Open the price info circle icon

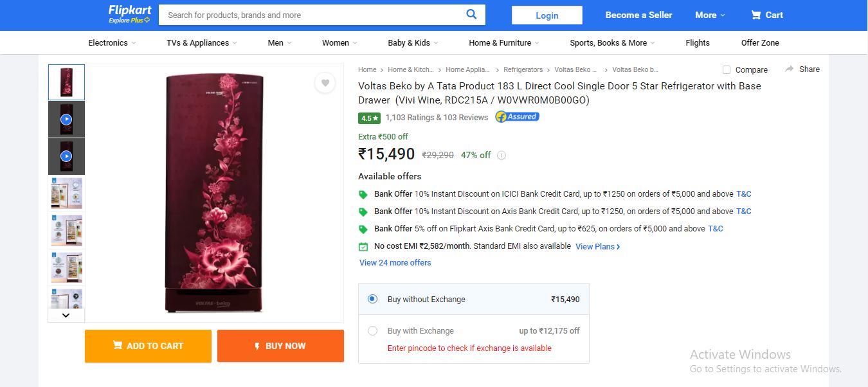coord(502,155)
